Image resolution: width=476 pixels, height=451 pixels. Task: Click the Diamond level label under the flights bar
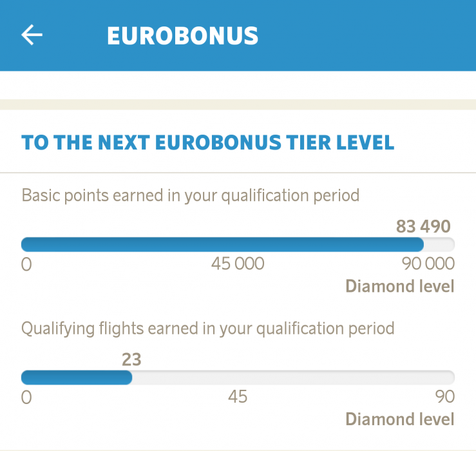tap(399, 419)
